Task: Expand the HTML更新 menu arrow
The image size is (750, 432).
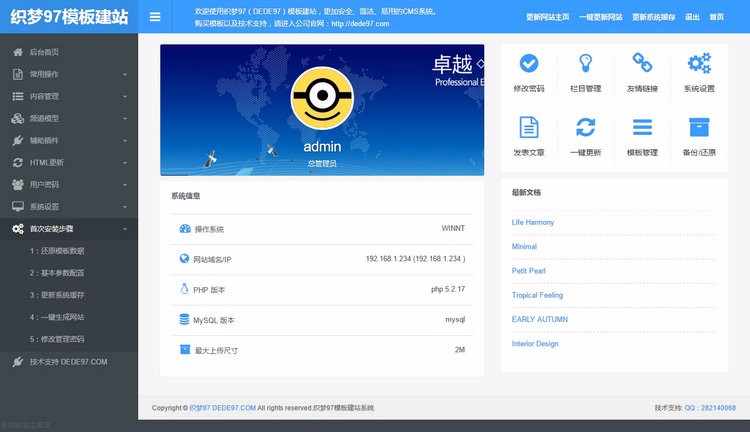Action: 125,162
